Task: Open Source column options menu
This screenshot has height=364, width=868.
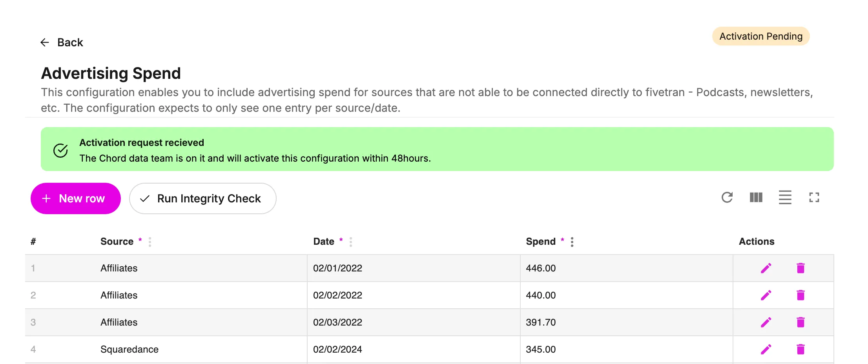Action: click(x=150, y=242)
